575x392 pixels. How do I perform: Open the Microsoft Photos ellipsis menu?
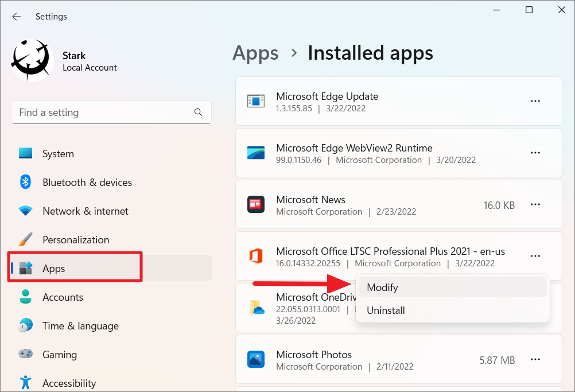click(x=535, y=359)
